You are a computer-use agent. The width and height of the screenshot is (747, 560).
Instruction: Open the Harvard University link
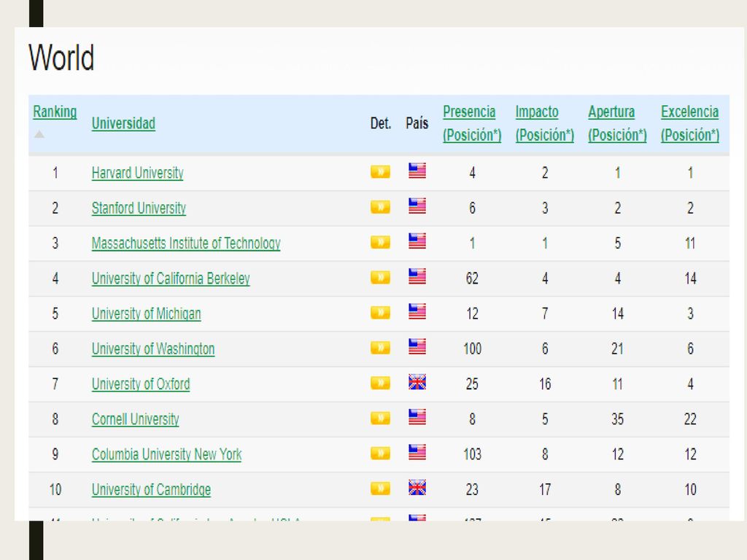coord(138,173)
